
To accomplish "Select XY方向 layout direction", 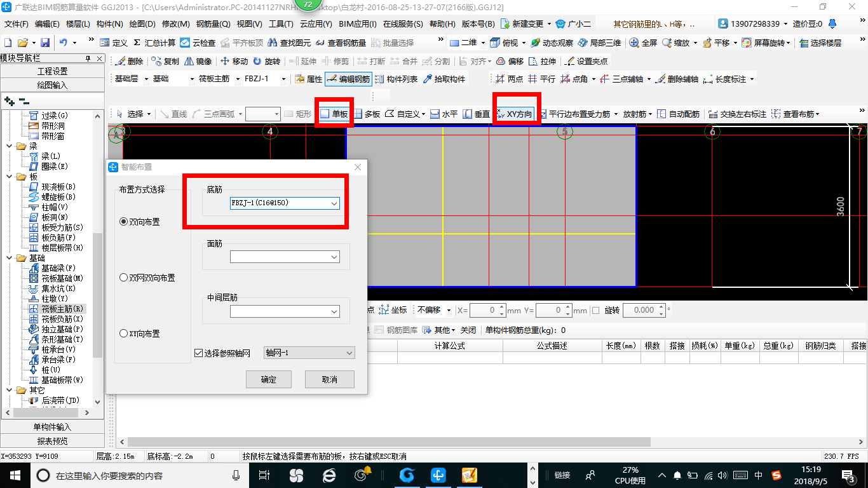I will pos(515,114).
